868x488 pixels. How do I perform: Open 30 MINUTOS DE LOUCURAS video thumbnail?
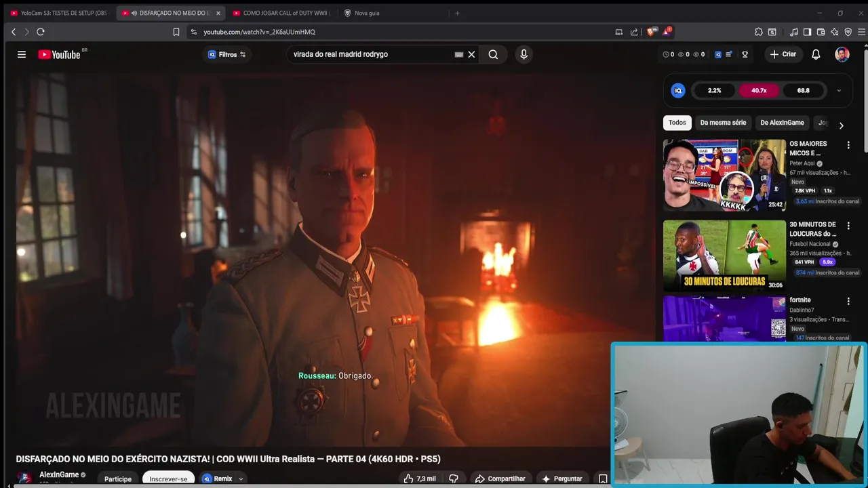click(724, 256)
